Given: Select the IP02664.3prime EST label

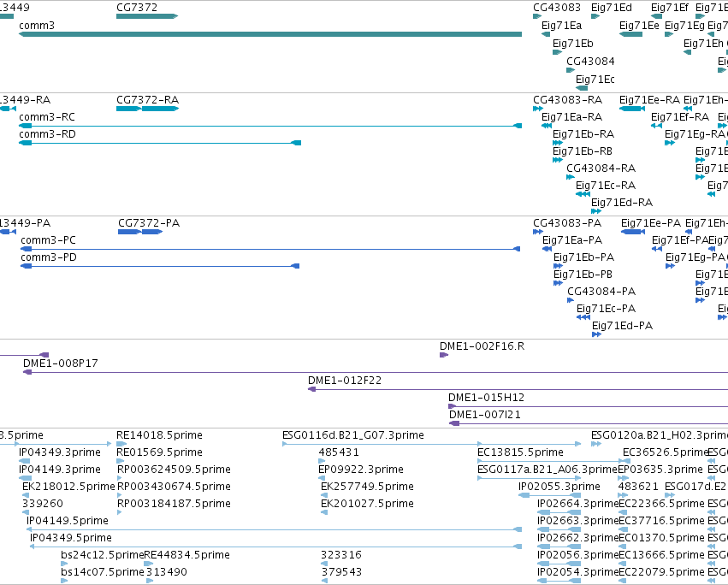Looking at the screenshot, I should [577, 504].
